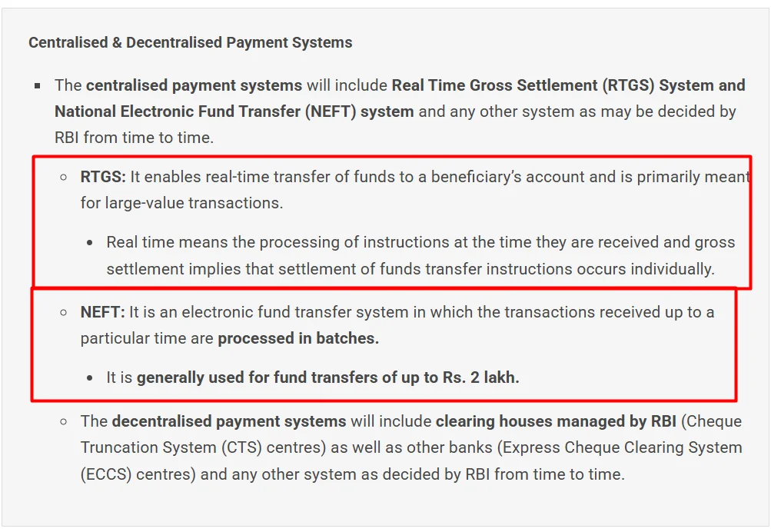Click bold text clearing houses managed by RBI
The width and height of the screenshot is (771, 532).
coord(556,421)
